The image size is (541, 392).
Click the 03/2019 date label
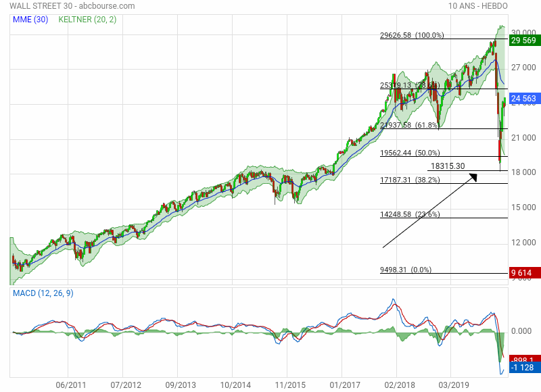click(x=454, y=385)
